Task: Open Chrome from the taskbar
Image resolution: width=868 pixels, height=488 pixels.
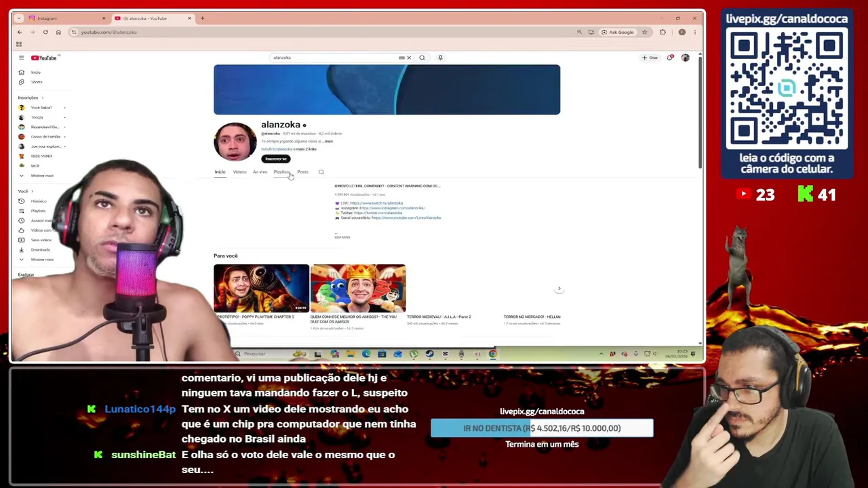Action: (x=492, y=354)
